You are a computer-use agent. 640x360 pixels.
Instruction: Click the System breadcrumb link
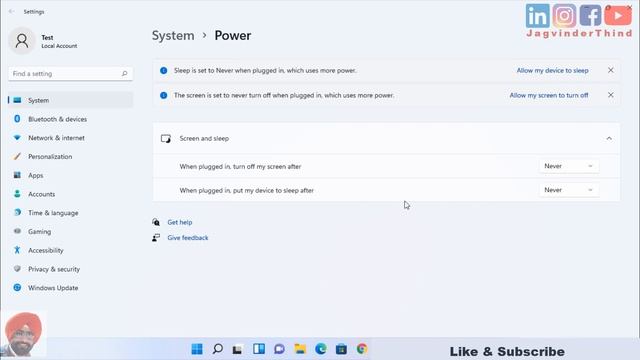pyautogui.click(x=173, y=36)
